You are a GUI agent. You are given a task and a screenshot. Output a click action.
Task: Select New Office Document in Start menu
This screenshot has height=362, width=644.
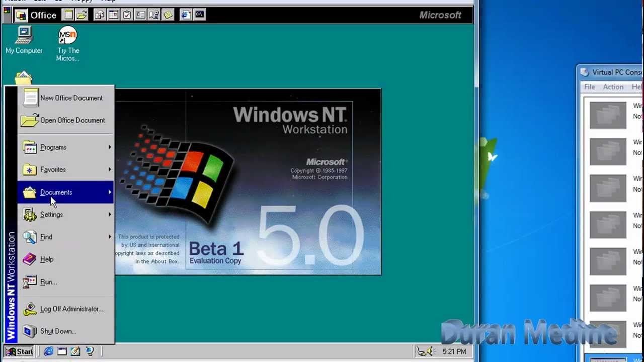(x=66, y=98)
